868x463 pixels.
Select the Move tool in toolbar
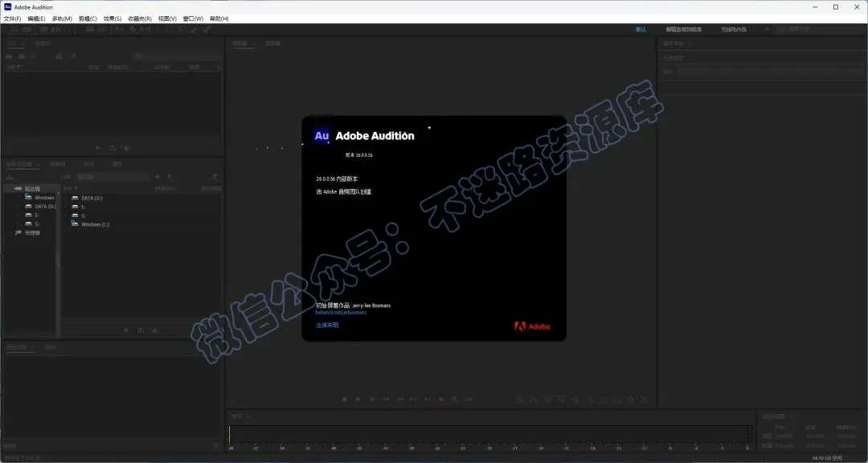(120, 30)
